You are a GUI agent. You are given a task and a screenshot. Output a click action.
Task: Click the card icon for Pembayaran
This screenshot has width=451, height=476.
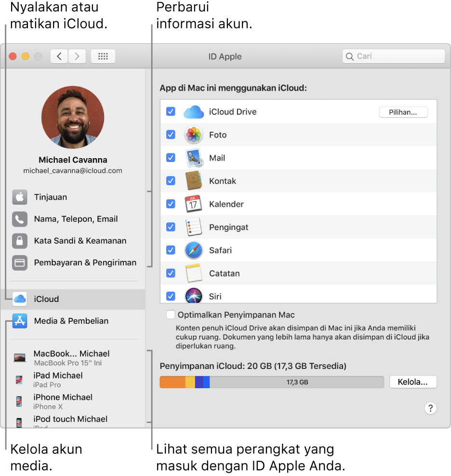(20, 262)
